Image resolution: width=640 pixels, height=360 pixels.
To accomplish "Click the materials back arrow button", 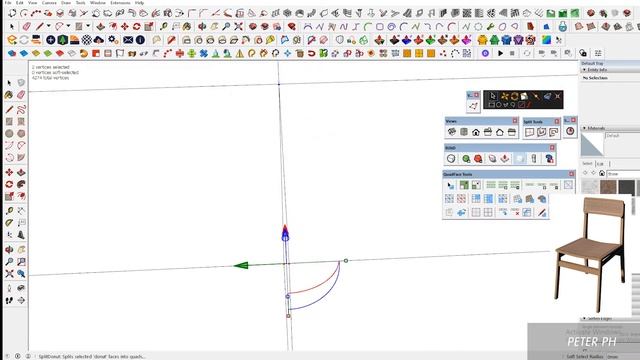I will point(585,173).
